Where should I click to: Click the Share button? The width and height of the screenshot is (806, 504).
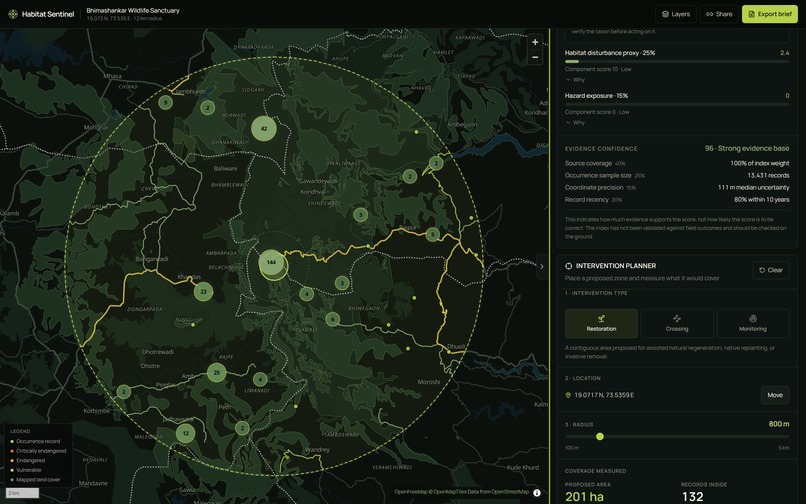(x=719, y=14)
